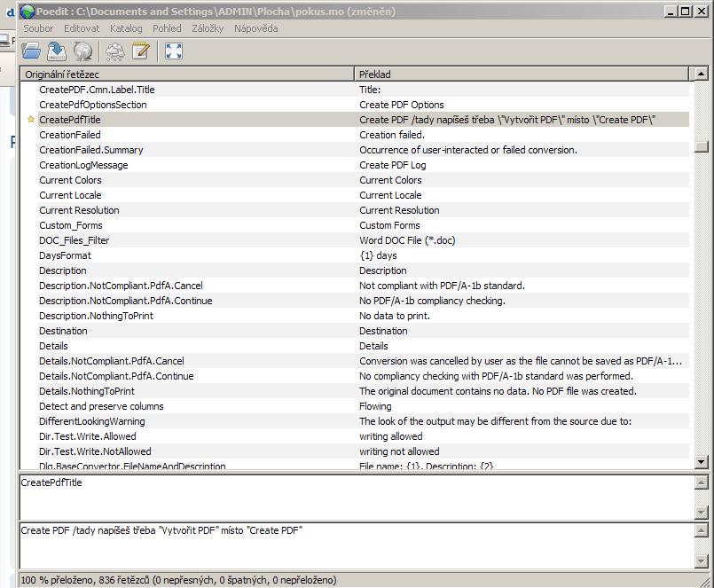
Task: Open the Záložky menu
Action: tap(208, 28)
